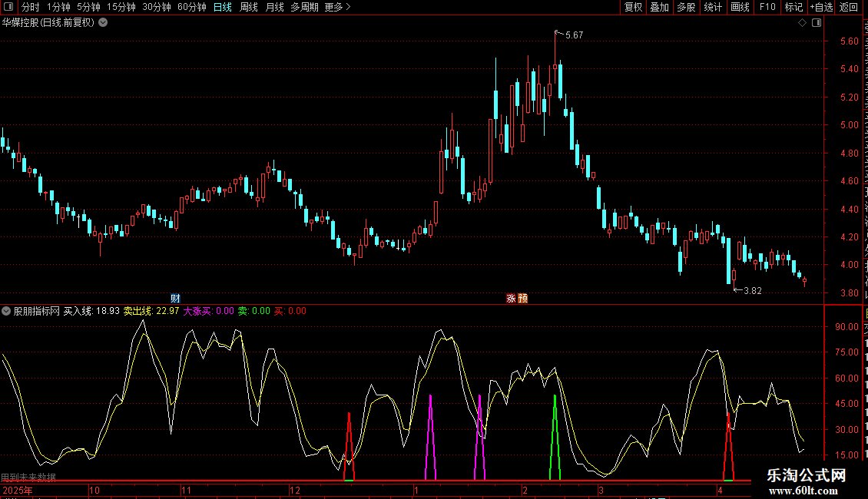The height and width of the screenshot is (499, 868).
Task: Add stock to watchlist with +自选
Action: click(x=821, y=7)
